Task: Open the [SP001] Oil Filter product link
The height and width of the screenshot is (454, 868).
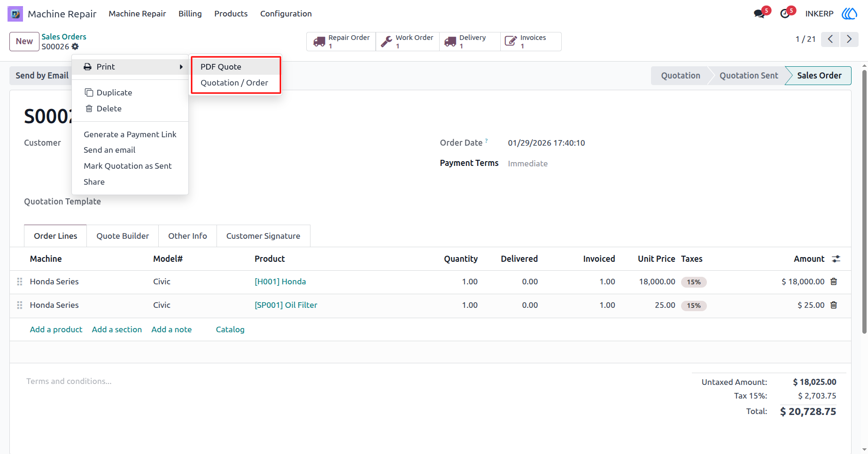Action: (x=286, y=305)
